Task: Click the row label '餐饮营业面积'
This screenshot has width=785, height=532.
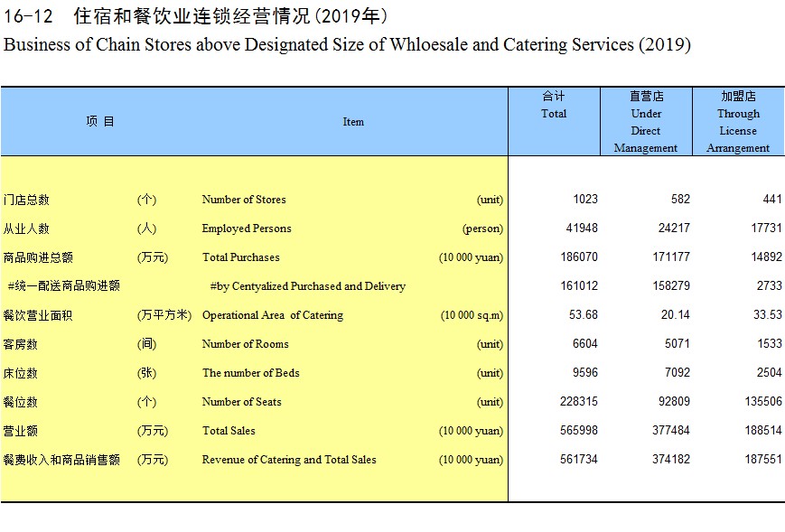Action: coord(38,315)
